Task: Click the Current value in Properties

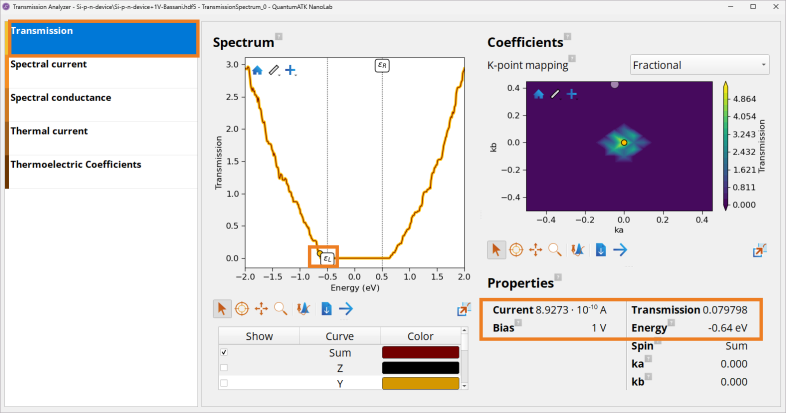Action: tap(571, 310)
